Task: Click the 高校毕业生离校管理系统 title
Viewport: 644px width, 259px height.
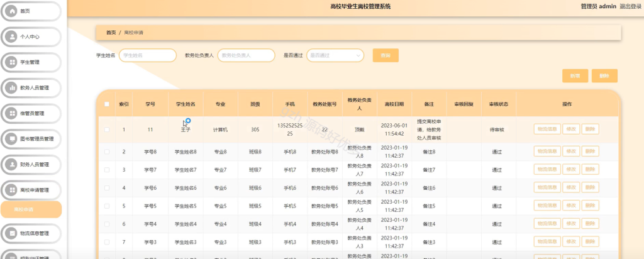Action: click(360, 6)
